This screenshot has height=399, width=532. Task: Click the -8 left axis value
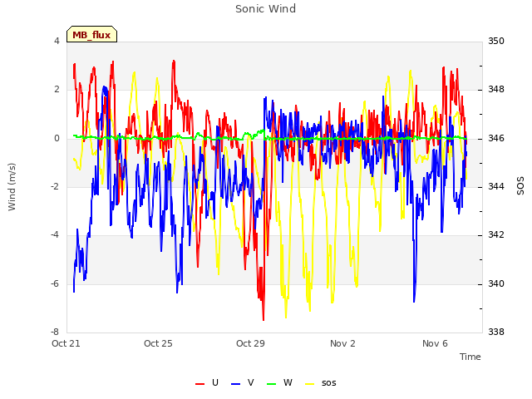55,332
